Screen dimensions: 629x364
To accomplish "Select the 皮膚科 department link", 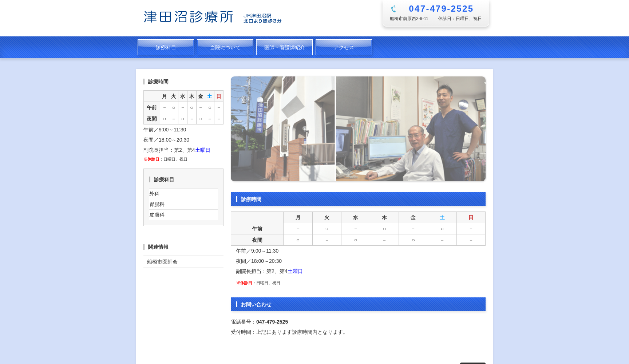I will (156, 215).
